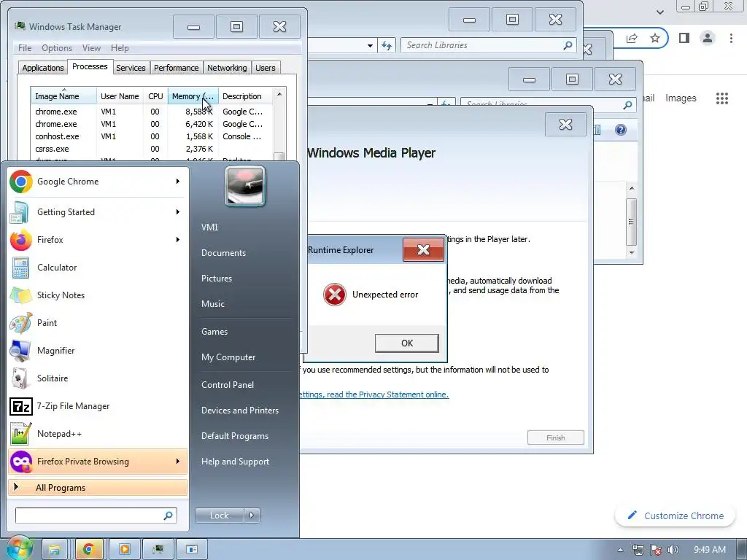Click the user account picture in Start menu

pos(245,186)
